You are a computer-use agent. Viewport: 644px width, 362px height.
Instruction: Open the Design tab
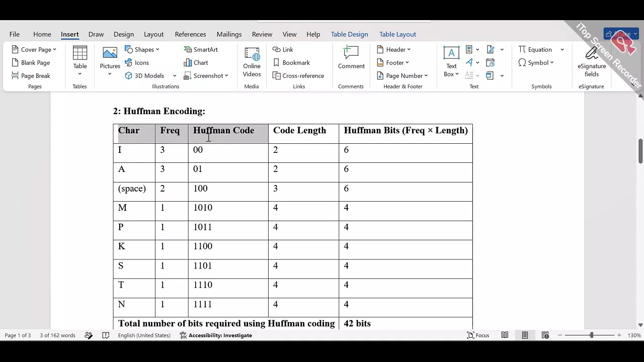coord(123,34)
